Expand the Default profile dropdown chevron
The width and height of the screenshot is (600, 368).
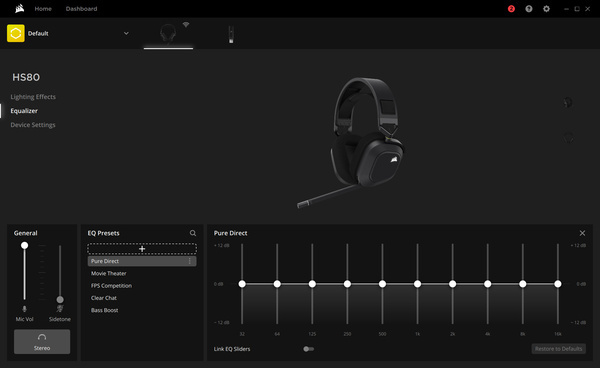126,33
